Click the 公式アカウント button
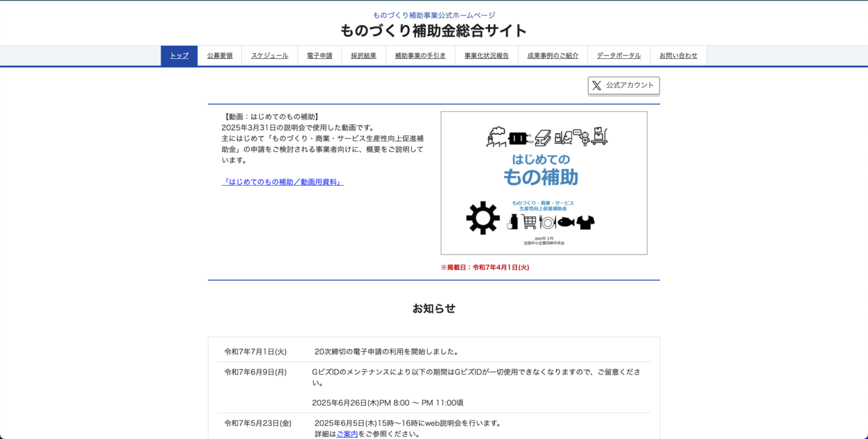Screen dimensions: 868x439 pos(623,85)
